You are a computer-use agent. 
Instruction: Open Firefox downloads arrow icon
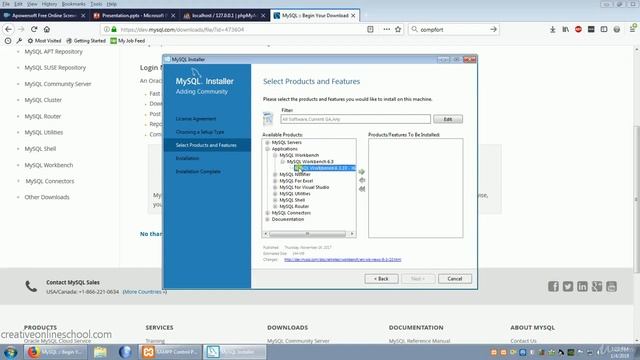click(553, 29)
